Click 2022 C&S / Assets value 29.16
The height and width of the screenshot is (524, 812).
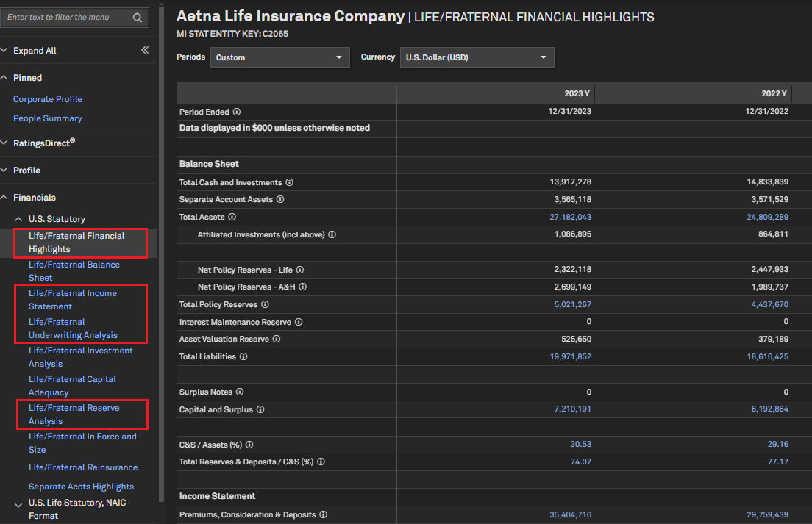[x=778, y=444]
